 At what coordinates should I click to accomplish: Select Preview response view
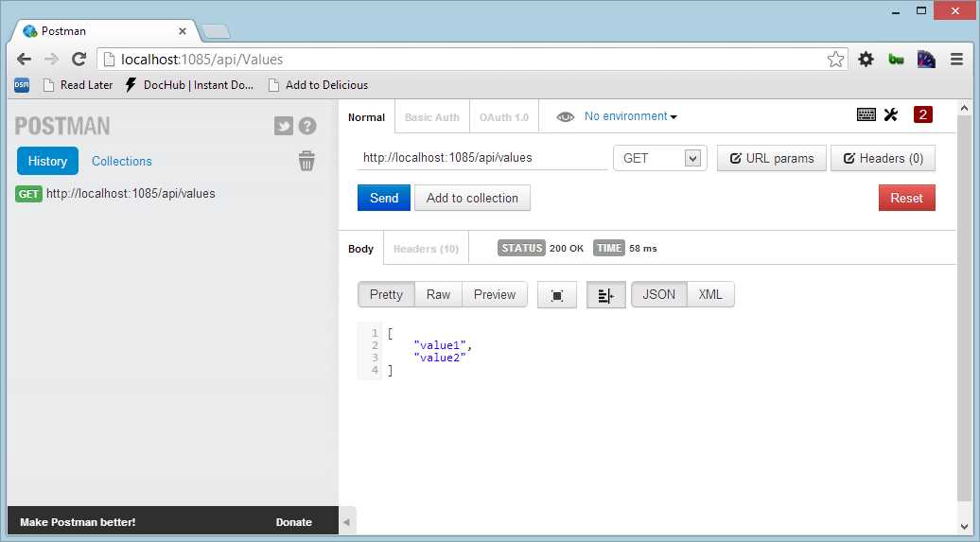coord(495,294)
